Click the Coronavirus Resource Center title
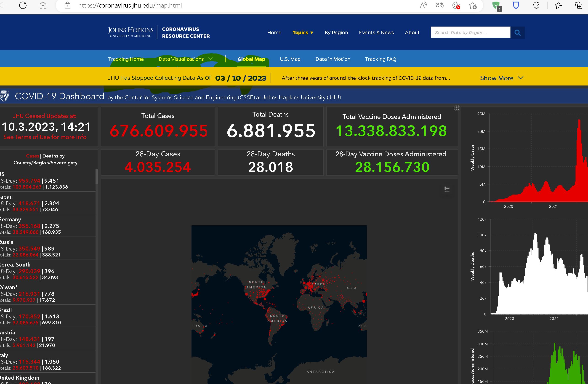This screenshot has width=588, height=384. pyautogui.click(x=186, y=32)
